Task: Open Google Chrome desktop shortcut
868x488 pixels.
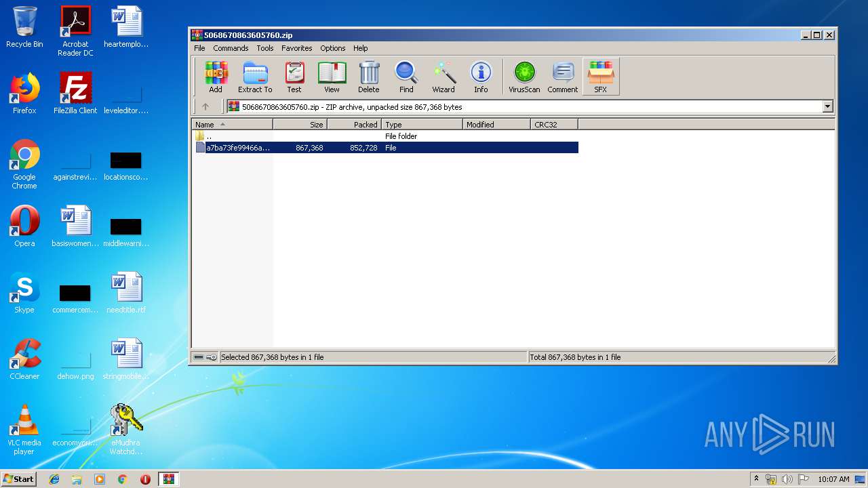Action: [x=24, y=164]
